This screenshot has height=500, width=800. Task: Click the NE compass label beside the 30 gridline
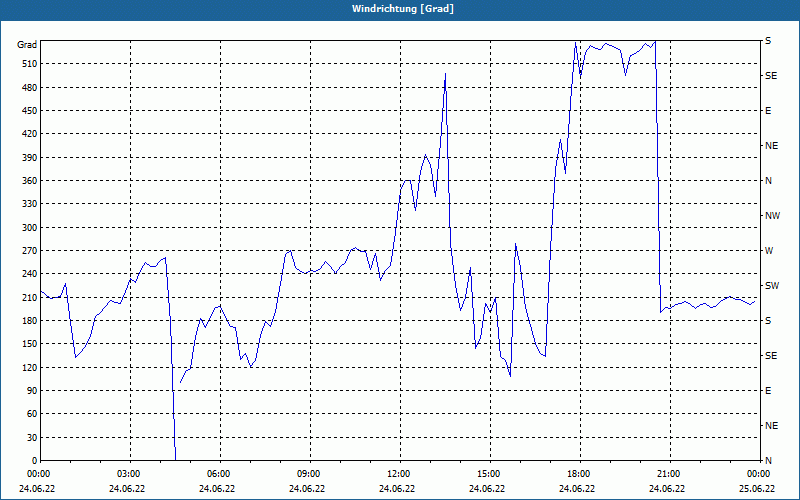tap(771, 426)
